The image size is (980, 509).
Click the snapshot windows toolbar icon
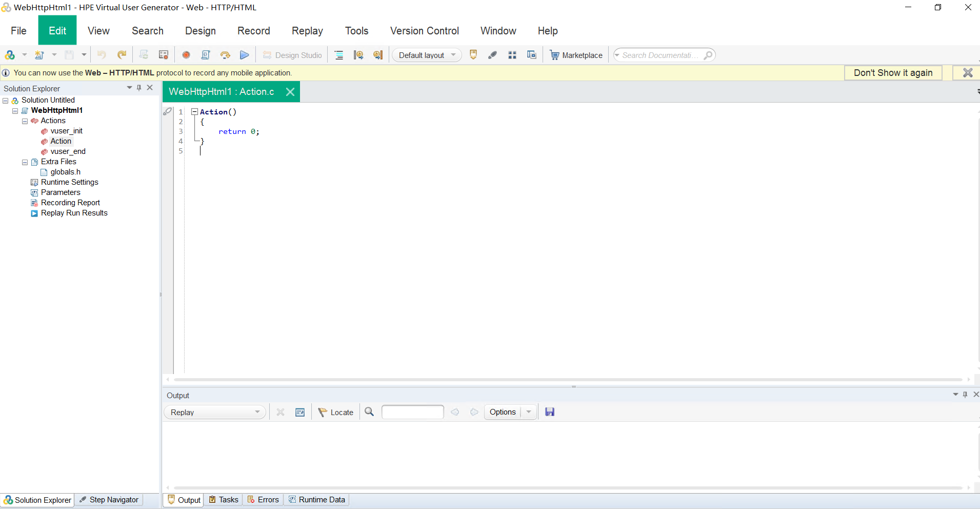click(x=531, y=55)
